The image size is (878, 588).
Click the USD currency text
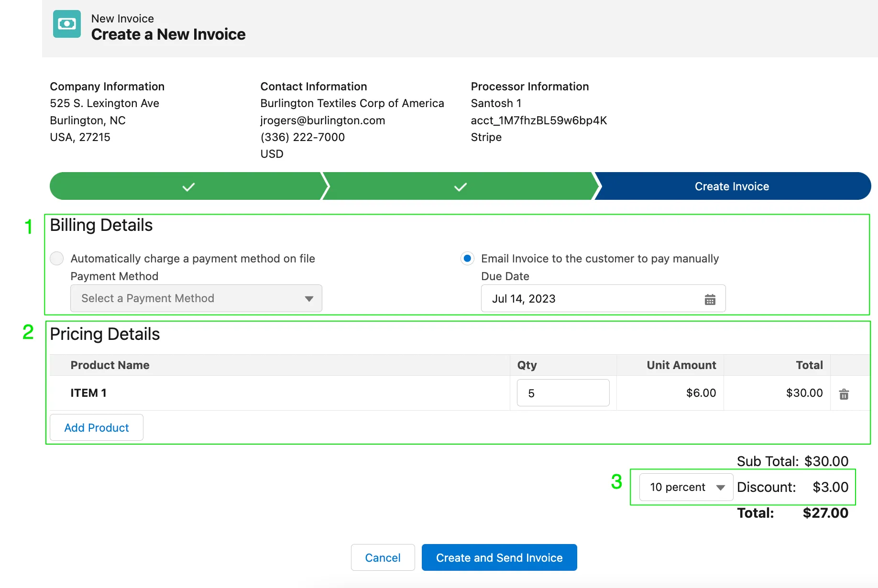point(272,154)
